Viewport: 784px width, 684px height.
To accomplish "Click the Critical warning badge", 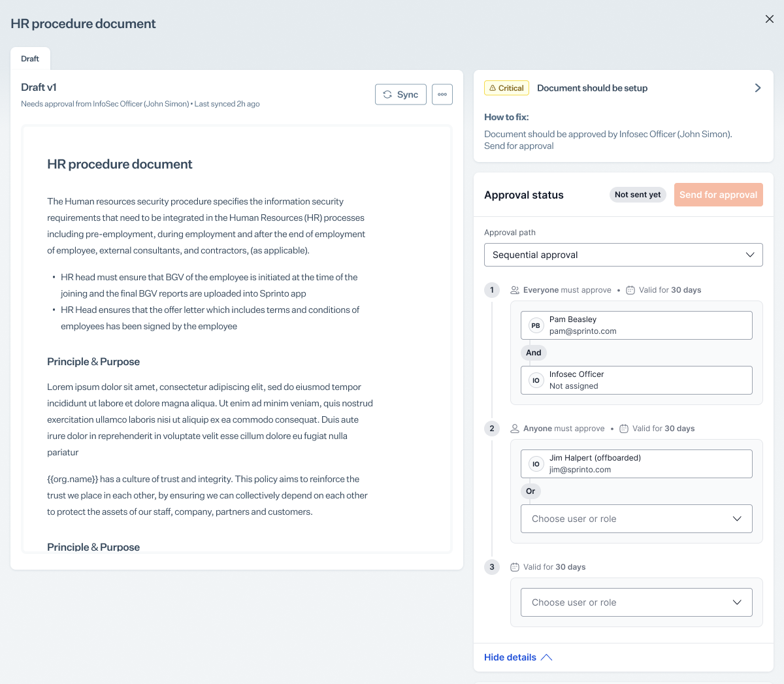I will pos(506,88).
